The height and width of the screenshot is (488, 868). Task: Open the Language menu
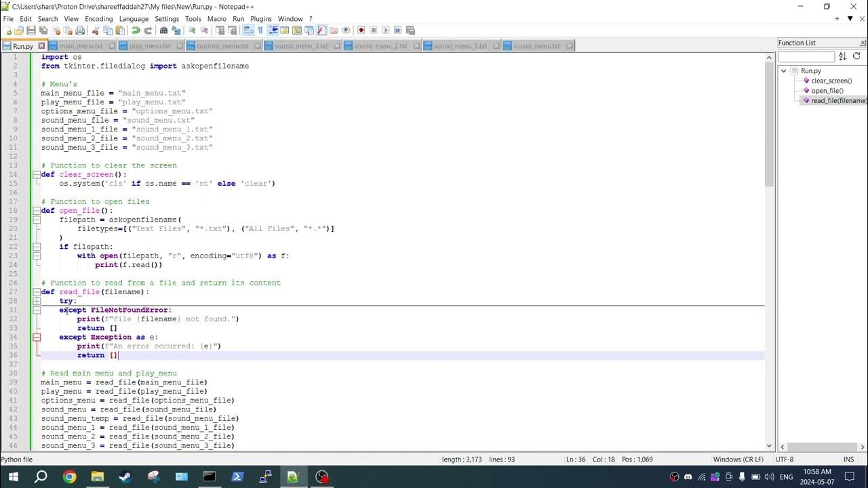[x=134, y=19]
